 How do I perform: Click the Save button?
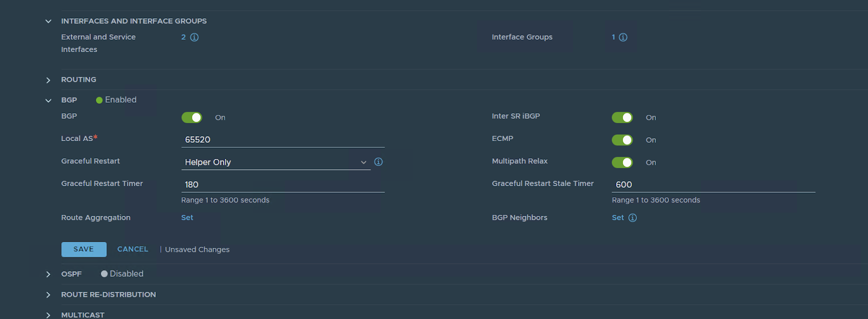click(84, 249)
